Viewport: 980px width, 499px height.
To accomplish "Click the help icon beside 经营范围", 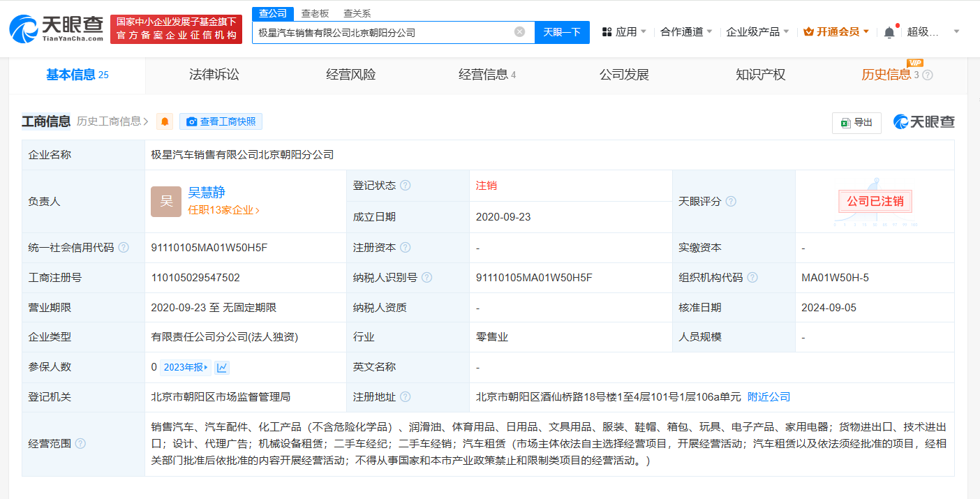I will [80, 443].
